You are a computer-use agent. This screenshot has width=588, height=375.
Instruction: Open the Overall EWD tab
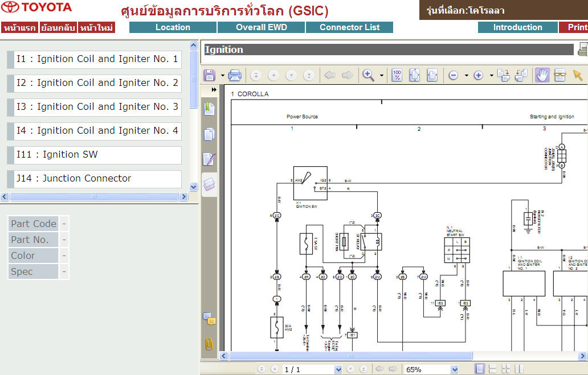point(261,27)
